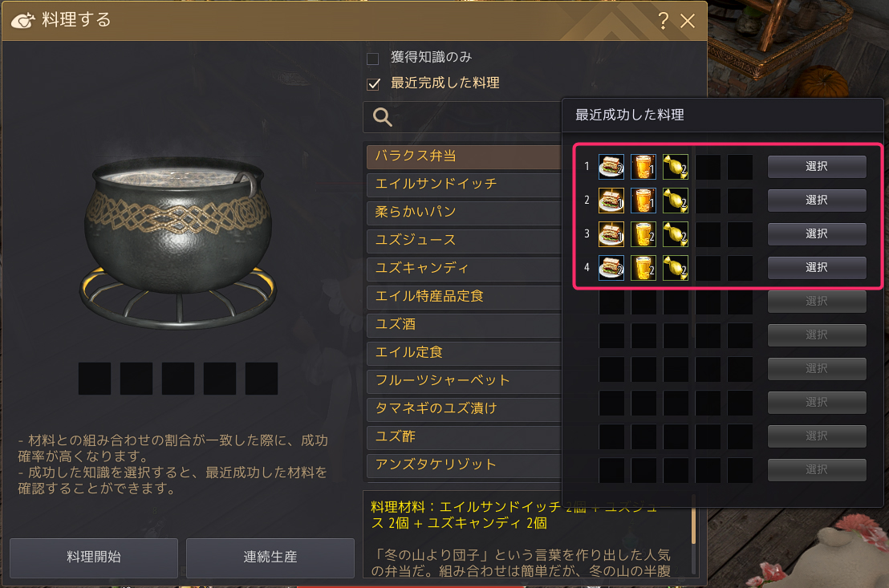Click the juice icon in recipe row 4

pyautogui.click(x=643, y=268)
